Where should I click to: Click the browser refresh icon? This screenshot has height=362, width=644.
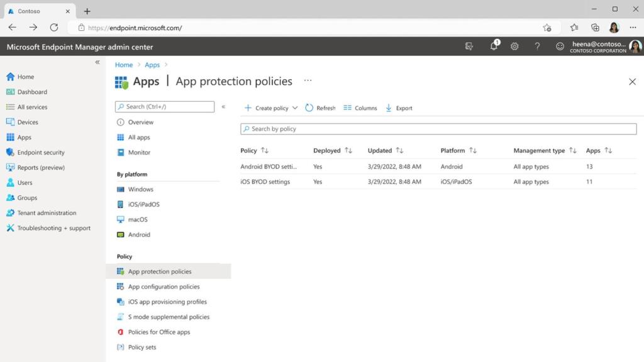(54, 28)
